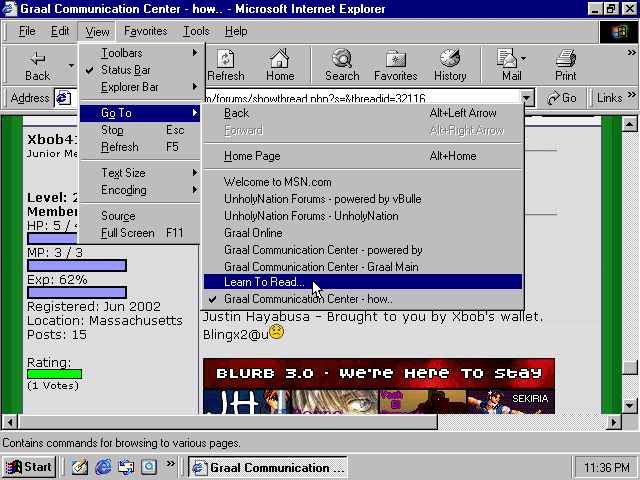This screenshot has width=640, height=480.
Task: Click Graal Communication taskbar button
Action: coord(268,467)
